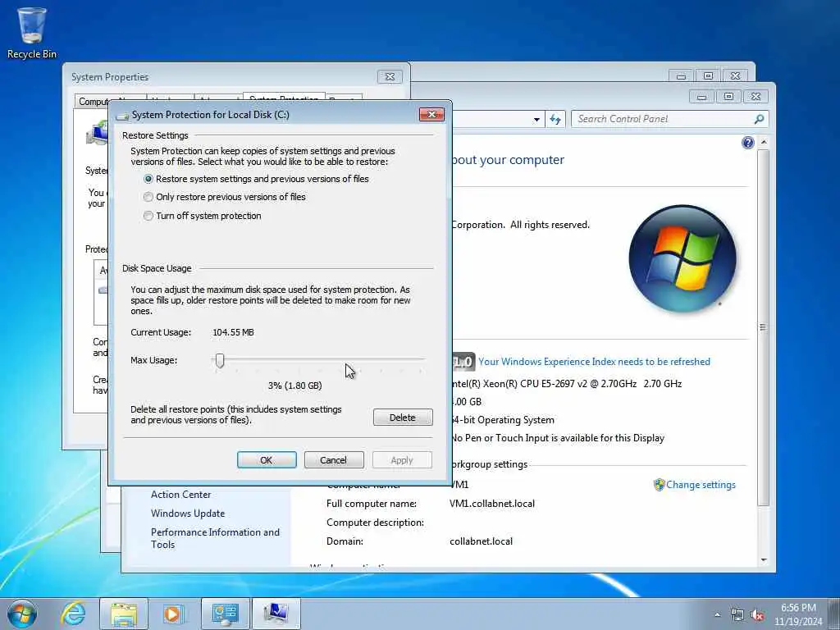Click the dialog title drive icon
The height and width of the screenshot is (630, 840).
(123, 115)
